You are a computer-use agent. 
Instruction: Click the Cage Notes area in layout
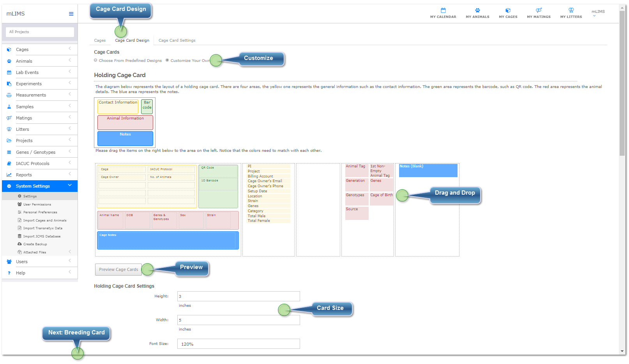pos(168,240)
